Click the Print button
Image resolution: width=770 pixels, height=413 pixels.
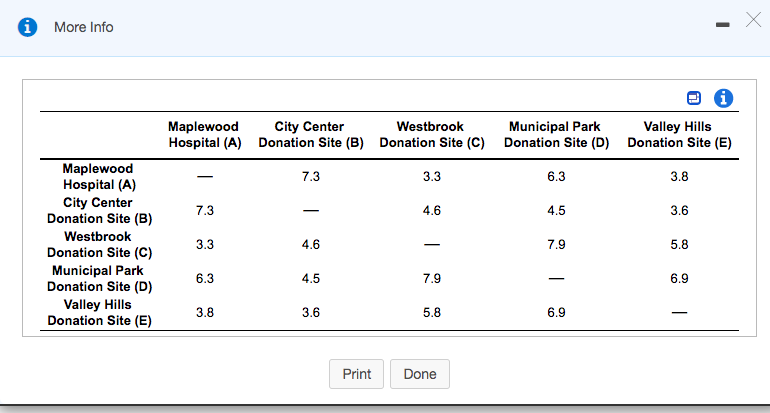point(356,374)
